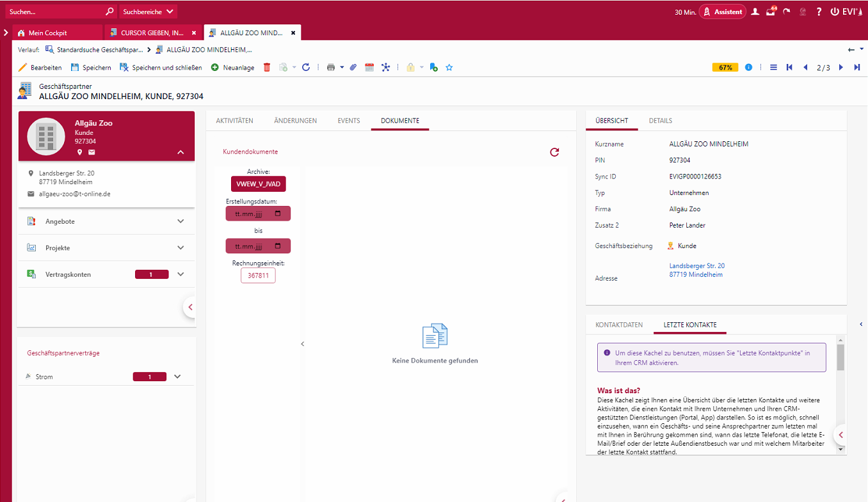Viewport: 868px width, 502px height.
Task: Click the 67% completion progress indicator
Action: [725, 67]
